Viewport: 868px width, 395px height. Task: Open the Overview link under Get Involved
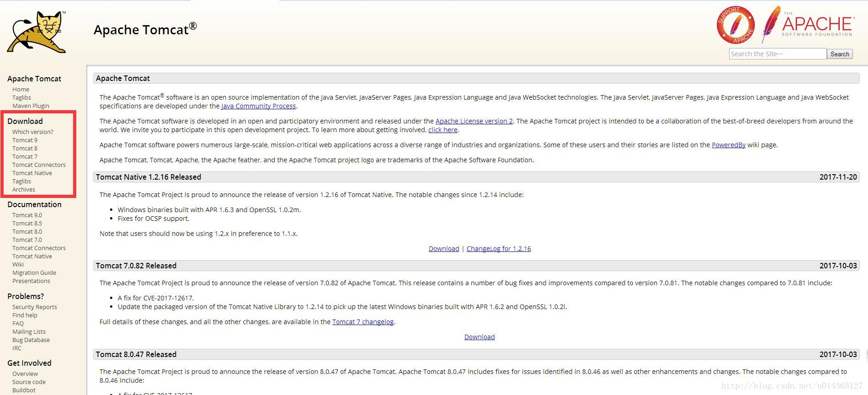(x=25, y=374)
